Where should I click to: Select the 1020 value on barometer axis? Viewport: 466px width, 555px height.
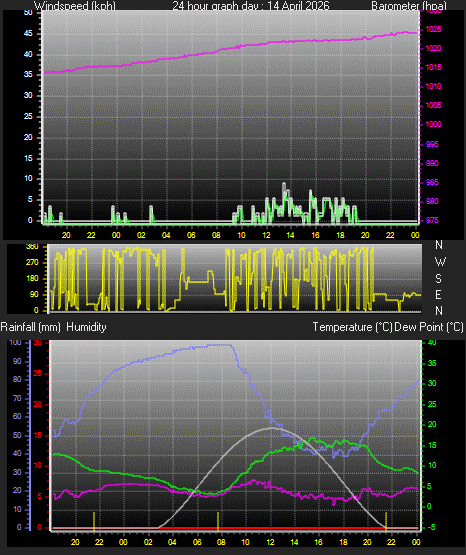433,48
